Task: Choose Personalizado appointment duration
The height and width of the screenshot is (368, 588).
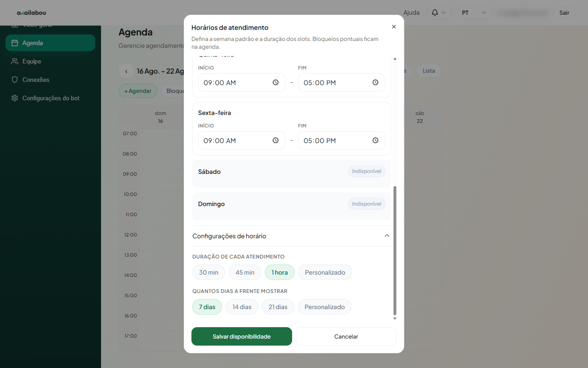Action: pyautogui.click(x=325, y=272)
